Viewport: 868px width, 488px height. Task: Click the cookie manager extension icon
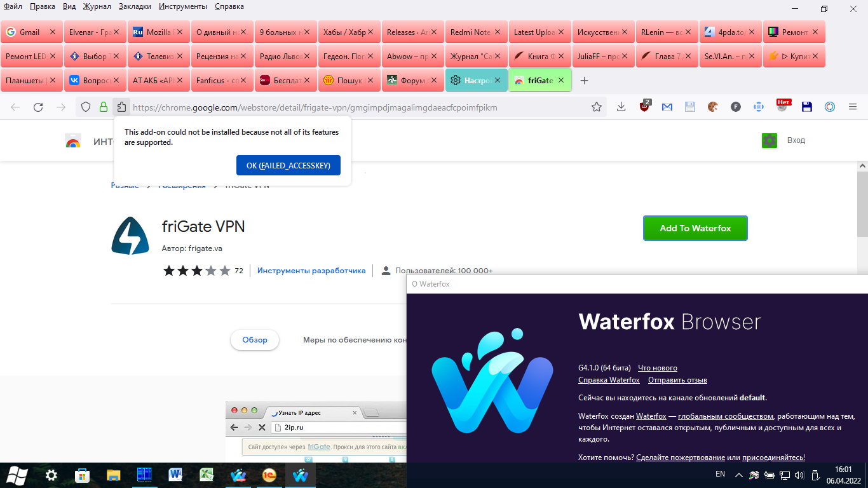click(713, 107)
